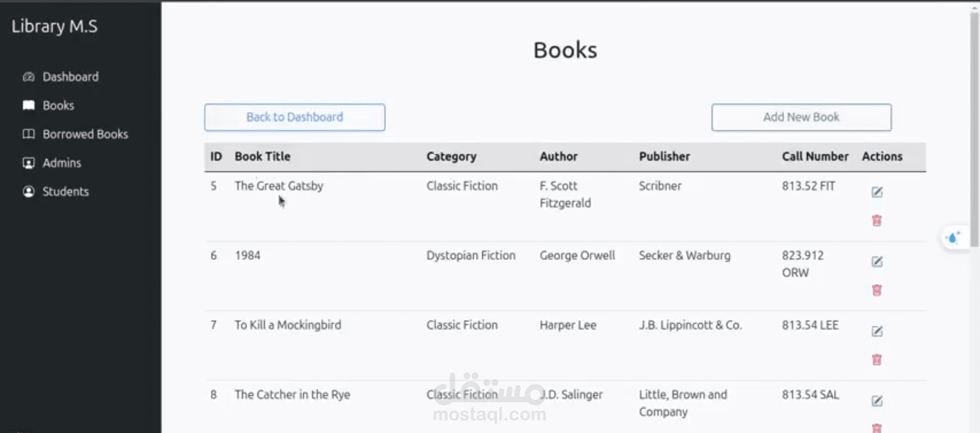Screen dimensions: 980x433
Task: Click the Library M.S title link
Action: pyautogui.click(x=55, y=27)
